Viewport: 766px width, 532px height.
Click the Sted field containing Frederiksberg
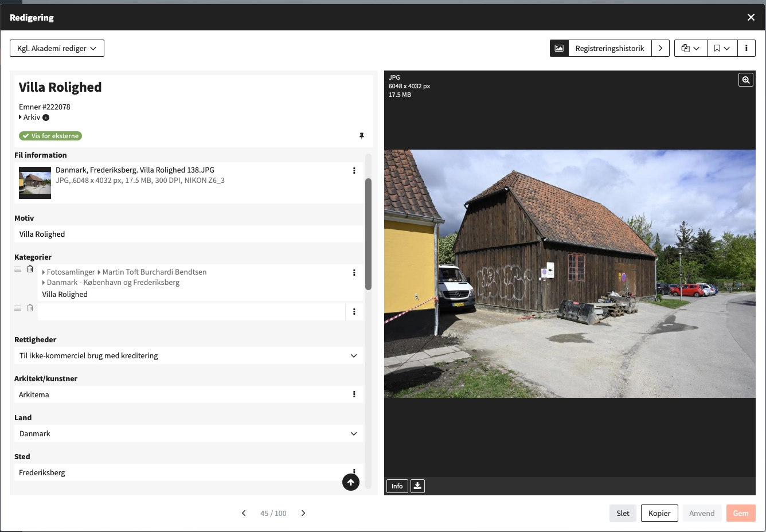pos(189,472)
